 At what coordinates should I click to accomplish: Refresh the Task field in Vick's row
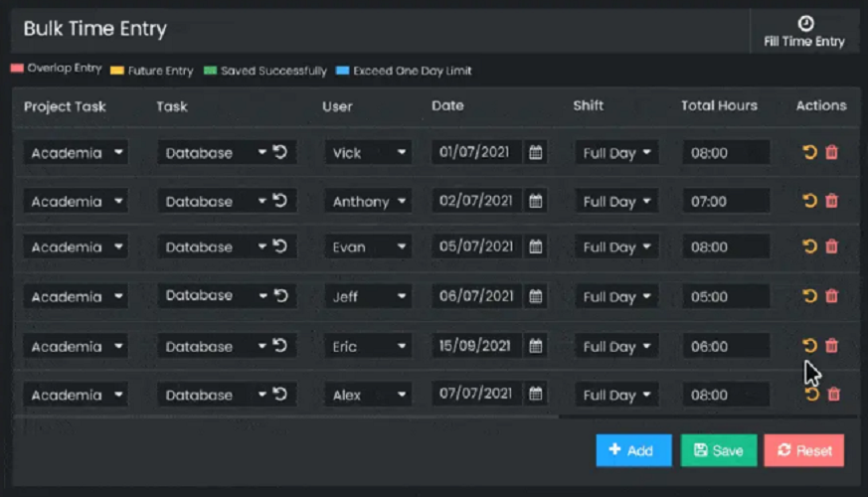pyautogui.click(x=280, y=152)
